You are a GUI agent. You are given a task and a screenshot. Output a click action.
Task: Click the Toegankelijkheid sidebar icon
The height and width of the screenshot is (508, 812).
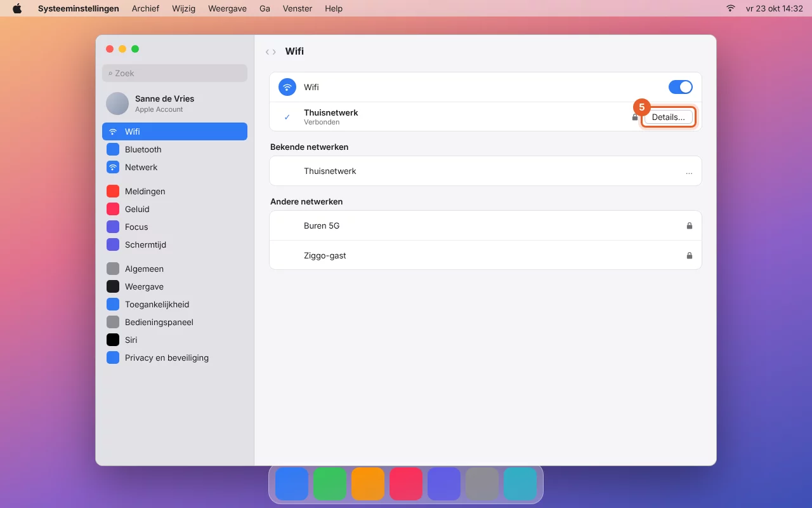click(x=113, y=304)
